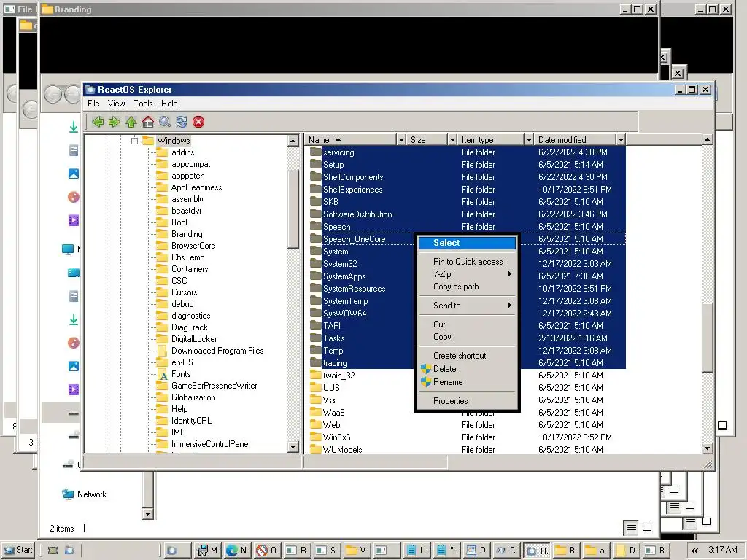747x560 pixels.
Task: Choose Copy in the context menu
Action: click(x=467, y=337)
